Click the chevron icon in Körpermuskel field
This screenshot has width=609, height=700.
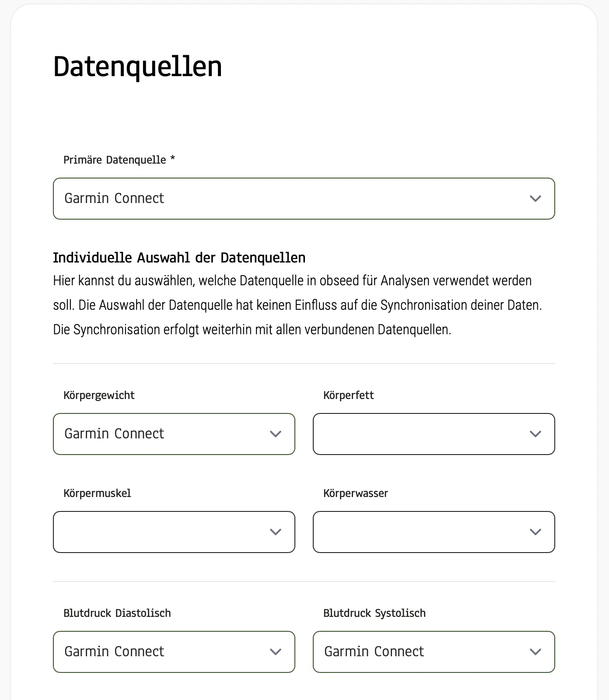(x=275, y=532)
